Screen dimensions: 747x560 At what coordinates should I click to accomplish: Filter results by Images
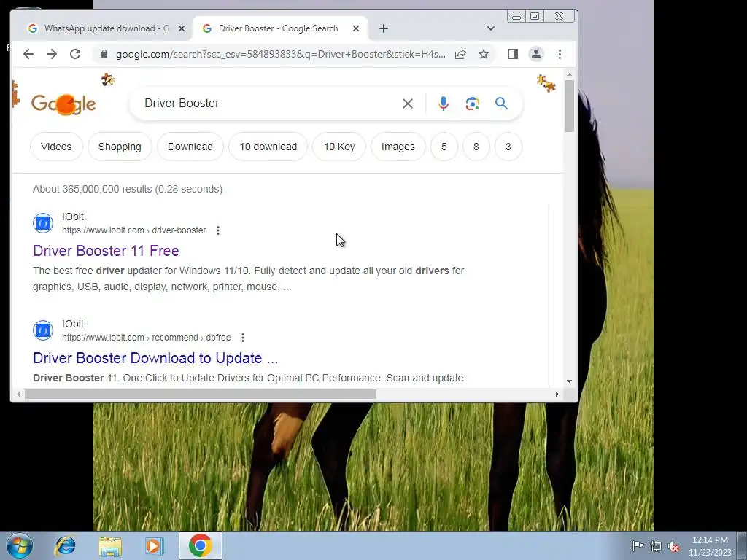(x=398, y=147)
